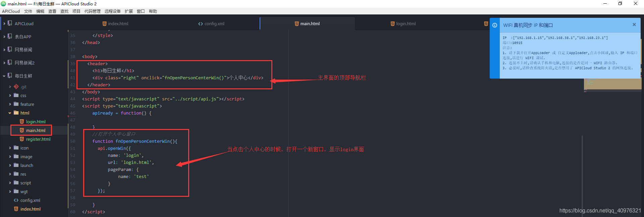Open the 代码管理 menu

[x=93, y=11]
